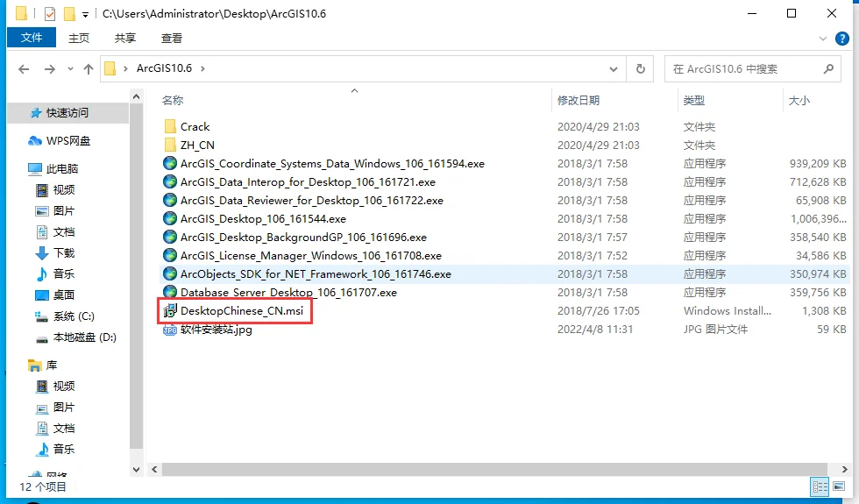Select the ArcGIS_Desktop_BackgroundGP installer icon
The width and height of the screenshot is (859, 504).
(170, 238)
